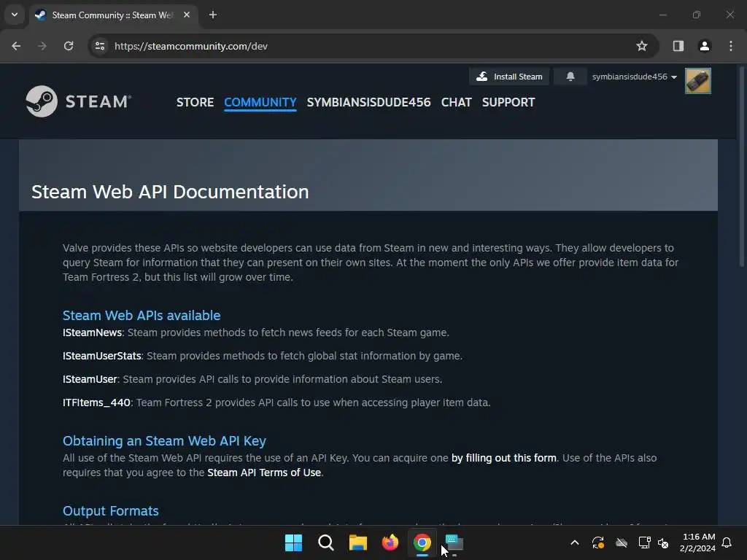Click the OneDrive cloud tray icon
This screenshot has height=560, width=747.
click(x=622, y=542)
